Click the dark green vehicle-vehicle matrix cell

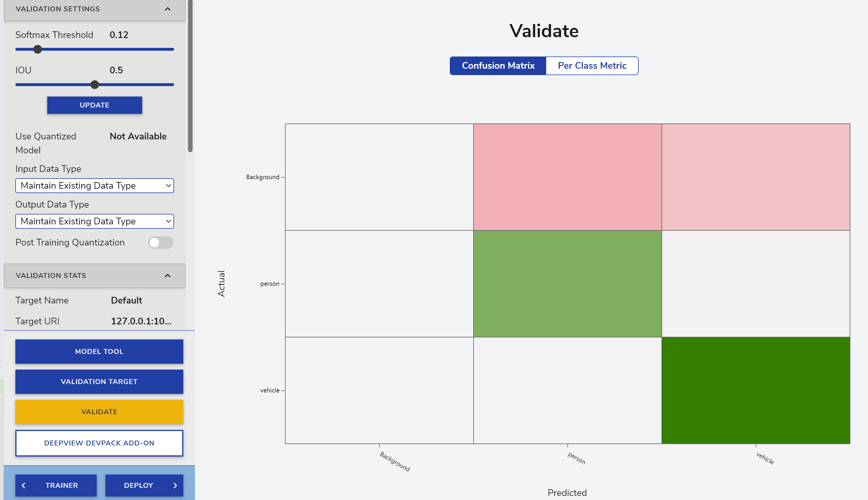[755, 390]
